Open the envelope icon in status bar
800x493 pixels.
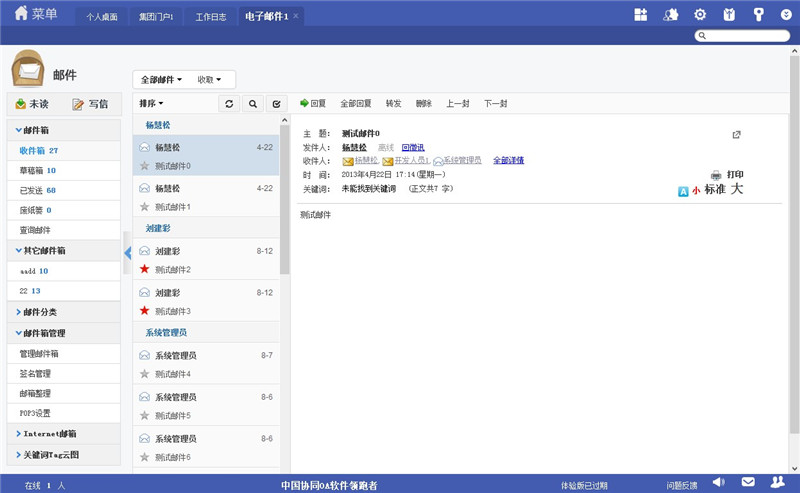point(748,482)
